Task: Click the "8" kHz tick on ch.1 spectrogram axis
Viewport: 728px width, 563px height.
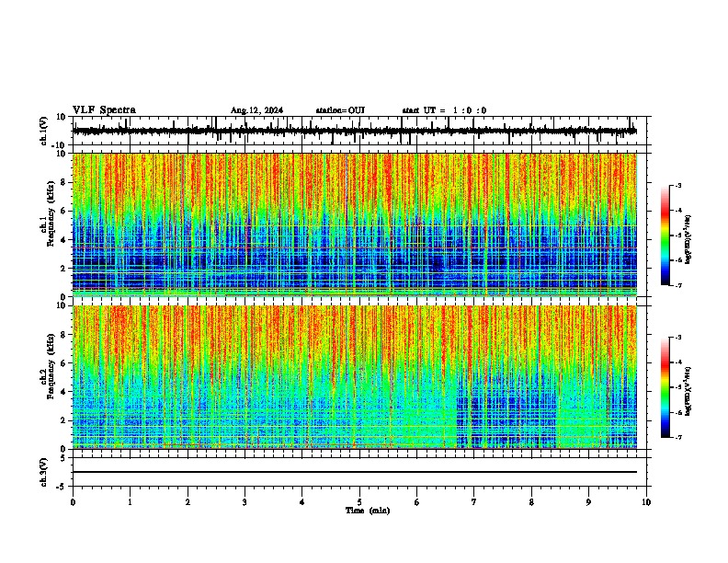Action: [64, 182]
